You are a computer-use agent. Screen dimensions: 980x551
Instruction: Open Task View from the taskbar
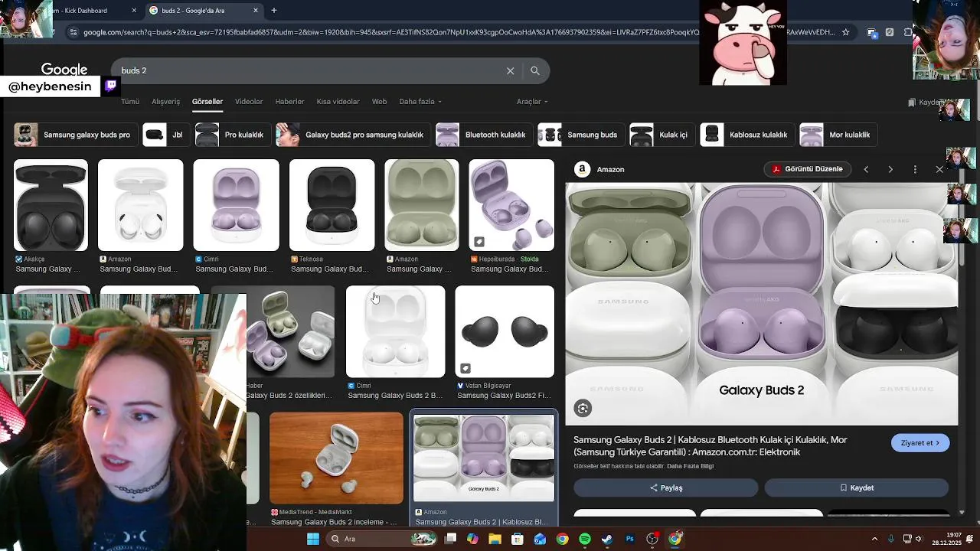(x=450, y=539)
